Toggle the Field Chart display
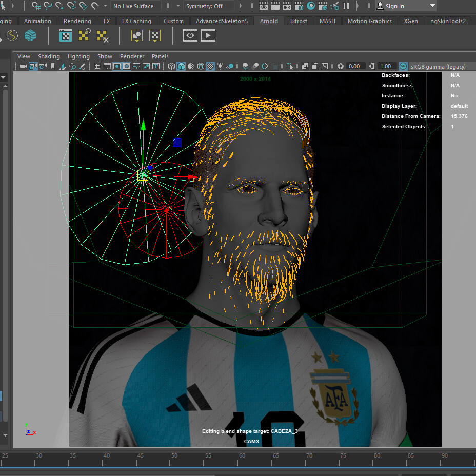 136,66
